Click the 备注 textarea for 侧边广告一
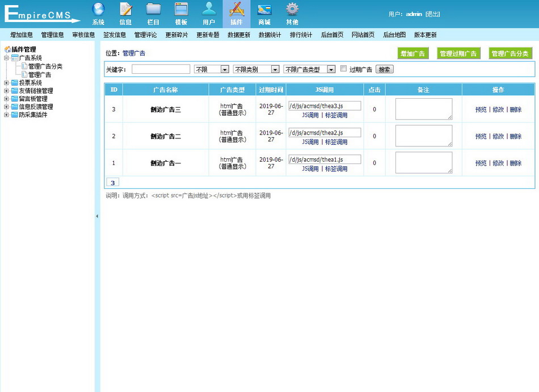This screenshot has width=539, height=392. coord(424,162)
